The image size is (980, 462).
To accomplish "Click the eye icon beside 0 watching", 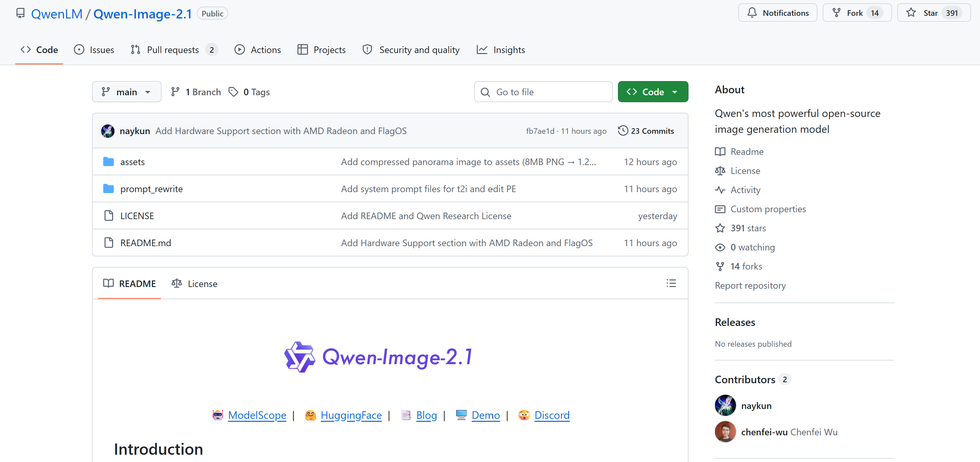I will [x=720, y=247].
